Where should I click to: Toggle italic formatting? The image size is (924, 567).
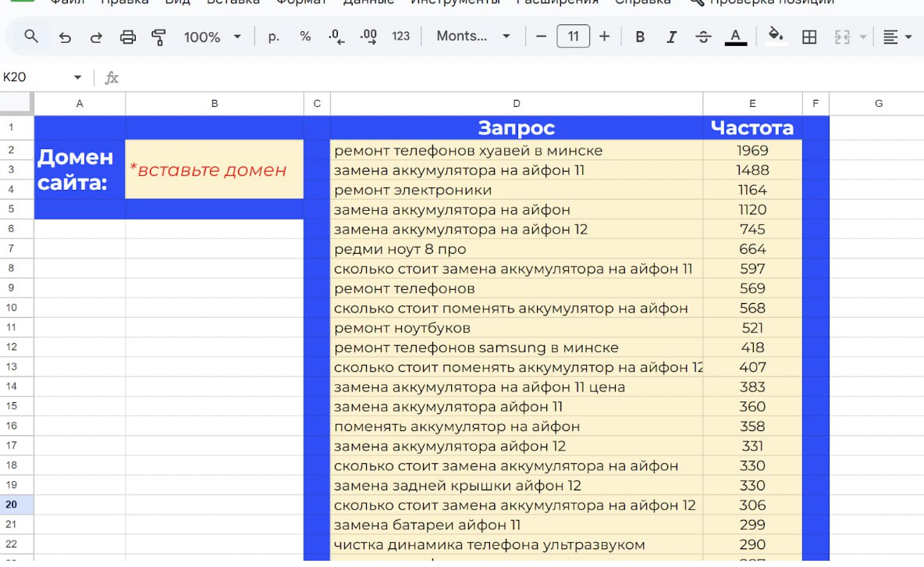pos(671,37)
